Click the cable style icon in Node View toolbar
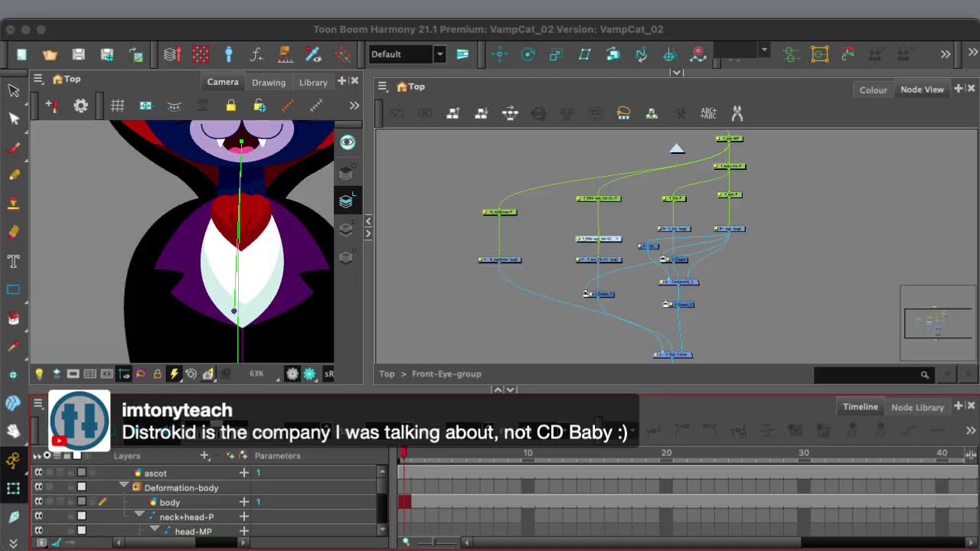The width and height of the screenshot is (980, 551). click(623, 113)
